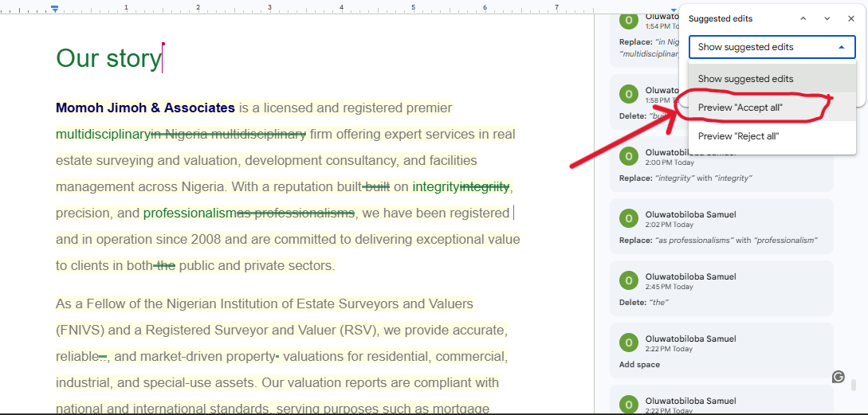Choose Preview "Accept all" option
The height and width of the screenshot is (415, 868).
(x=772, y=108)
